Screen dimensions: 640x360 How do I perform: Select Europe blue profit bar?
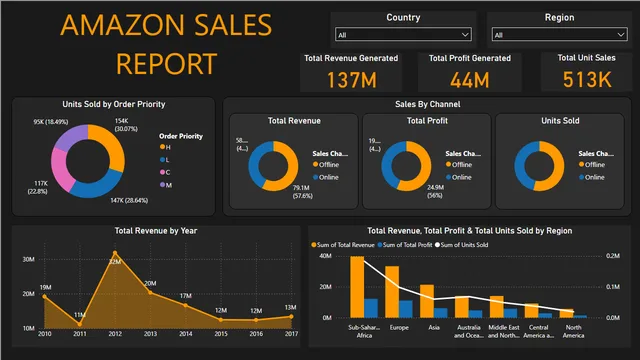[x=406, y=309]
